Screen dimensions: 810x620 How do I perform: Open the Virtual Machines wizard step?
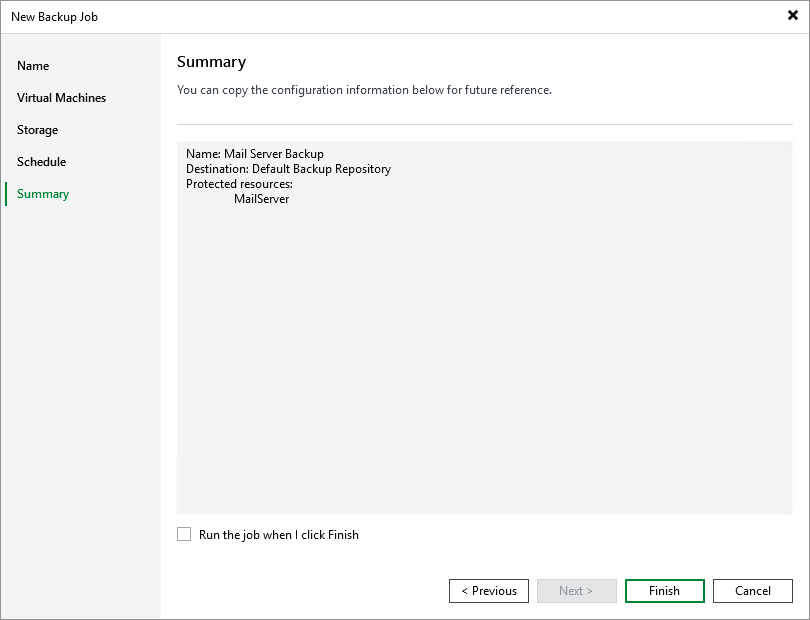pyautogui.click(x=61, y=98)
